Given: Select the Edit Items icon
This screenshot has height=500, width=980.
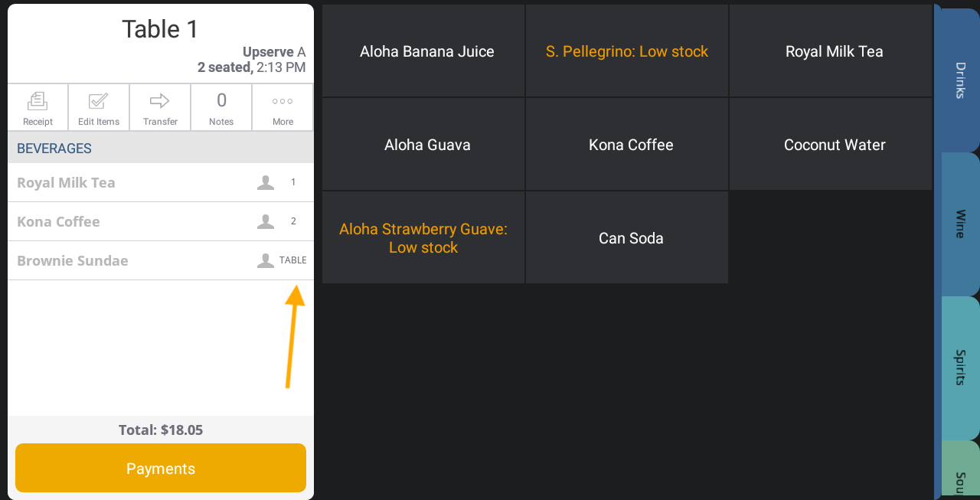Looking at the screenshot, I should [x=99, y=107].
